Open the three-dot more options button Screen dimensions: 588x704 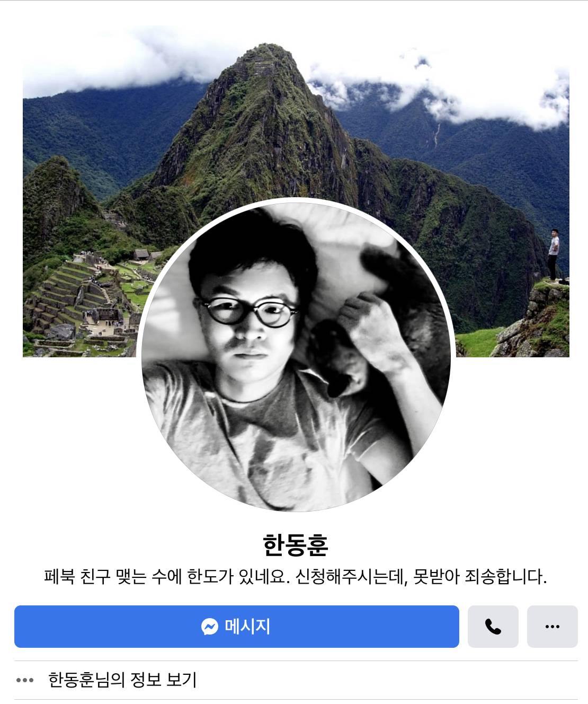552,627
